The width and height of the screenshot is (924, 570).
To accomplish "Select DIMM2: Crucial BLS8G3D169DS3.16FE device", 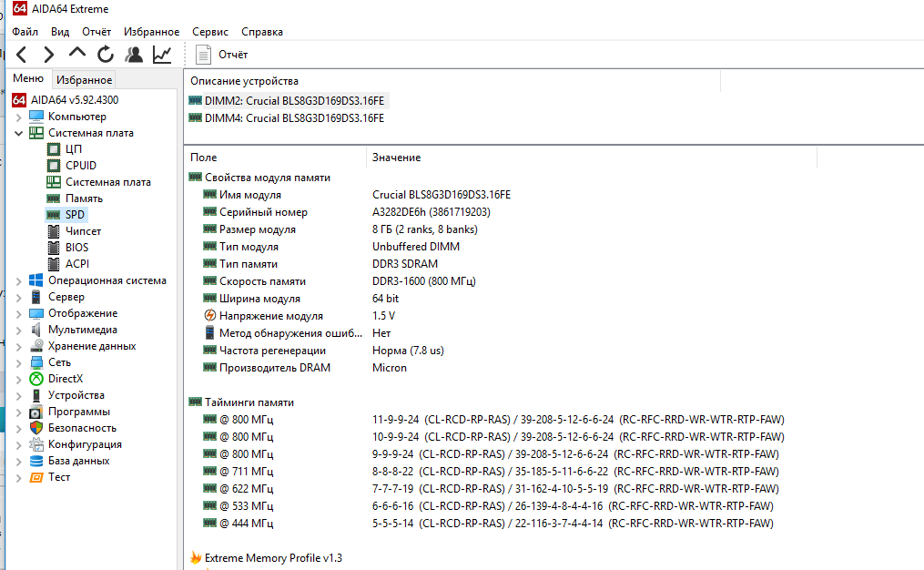I will [287, 101].
